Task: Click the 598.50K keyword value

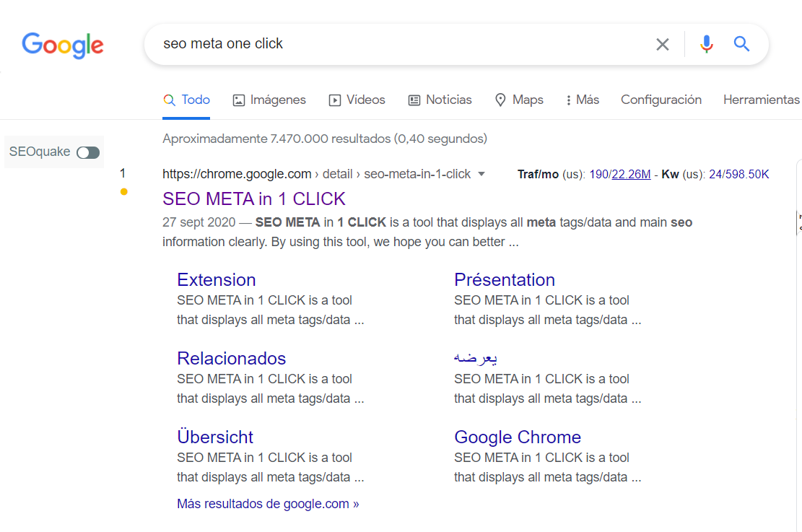Action: point(747,175)
